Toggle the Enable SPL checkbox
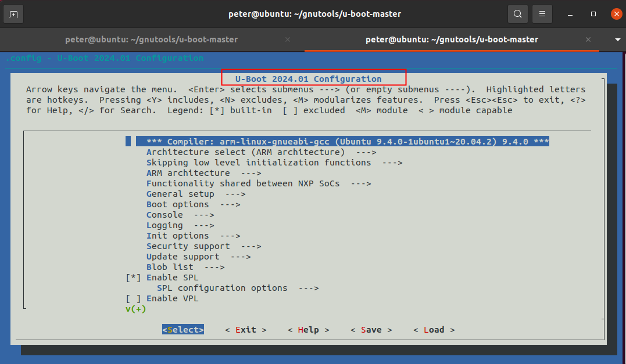The width and height of the screenshot is (626, 364). click(x=133, y=277)
